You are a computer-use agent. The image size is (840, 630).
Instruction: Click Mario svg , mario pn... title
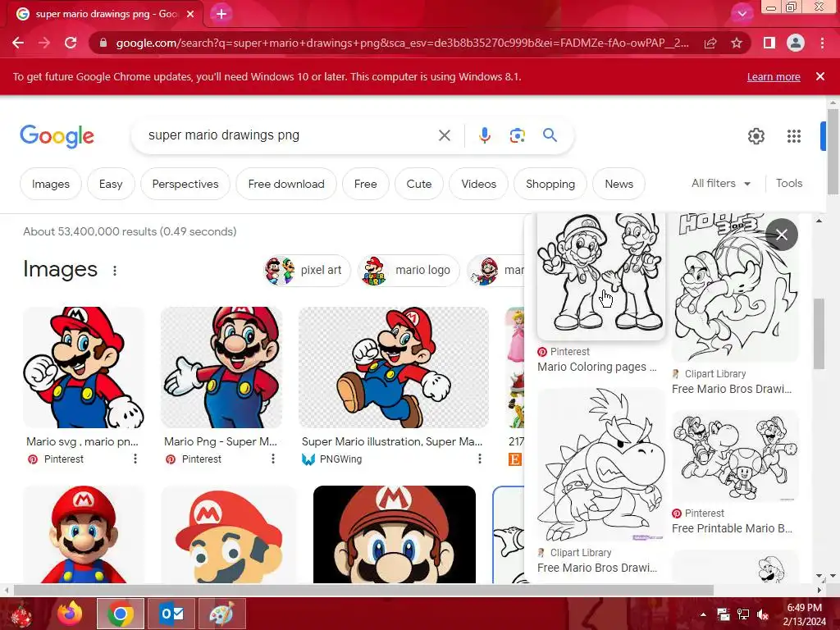82,441
